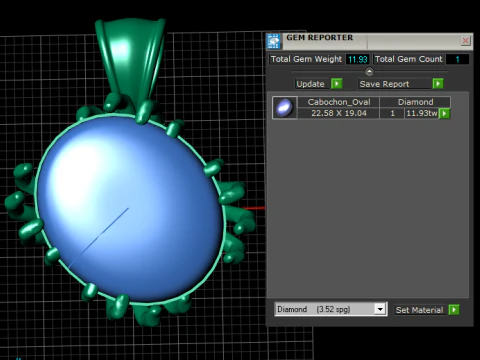480x360 pixels.
Task: Click green arrow next to Set Material
Action: pos(454,310)
